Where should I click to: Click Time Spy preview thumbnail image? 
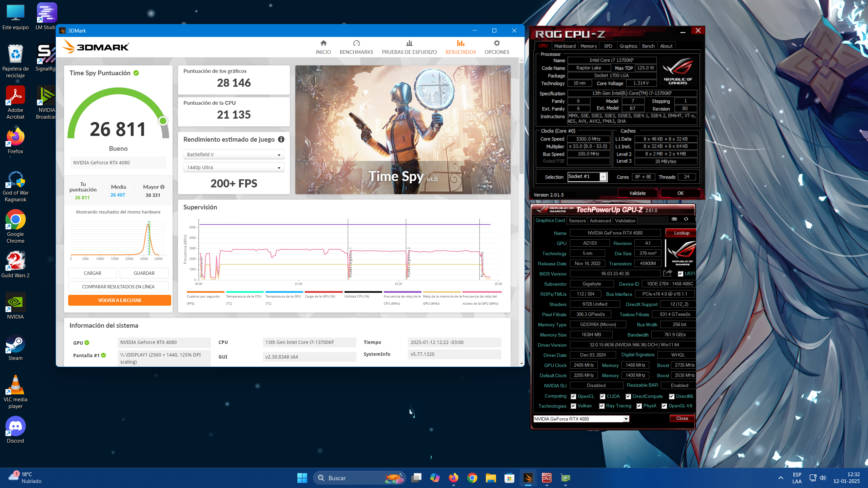[403, 130]
